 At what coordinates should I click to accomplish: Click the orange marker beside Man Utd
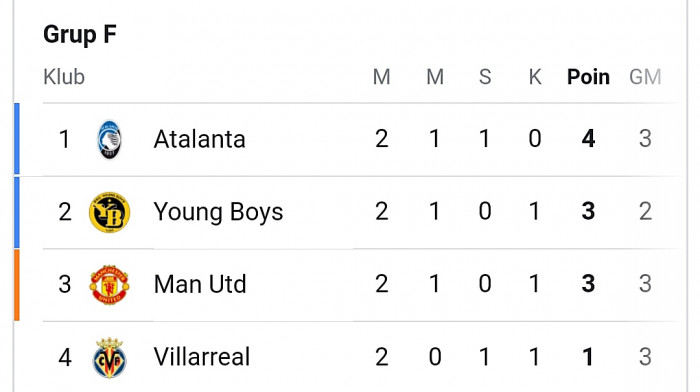17,285
